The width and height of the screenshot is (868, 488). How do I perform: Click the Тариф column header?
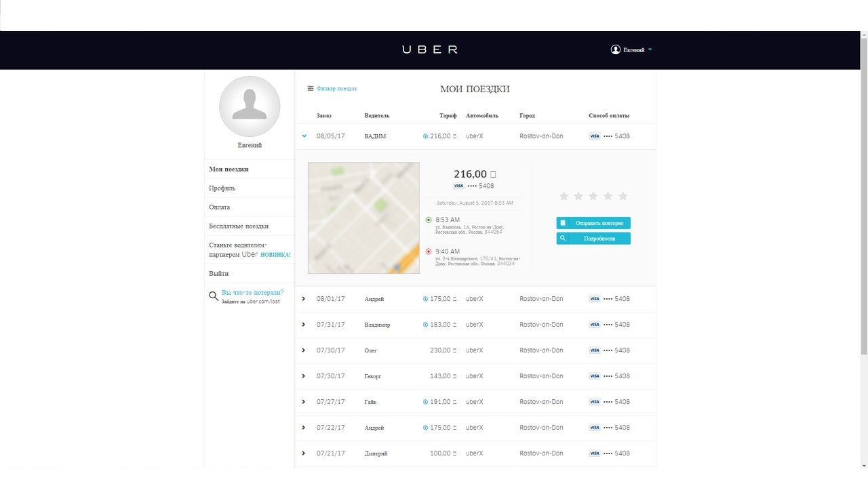pyautogui.click(x=448, y=115)
